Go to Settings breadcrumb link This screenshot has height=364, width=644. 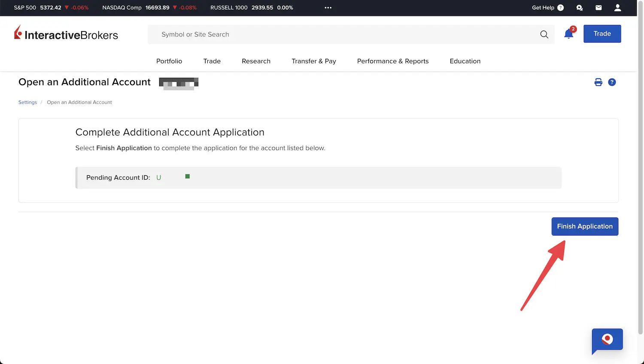(27, 102)
